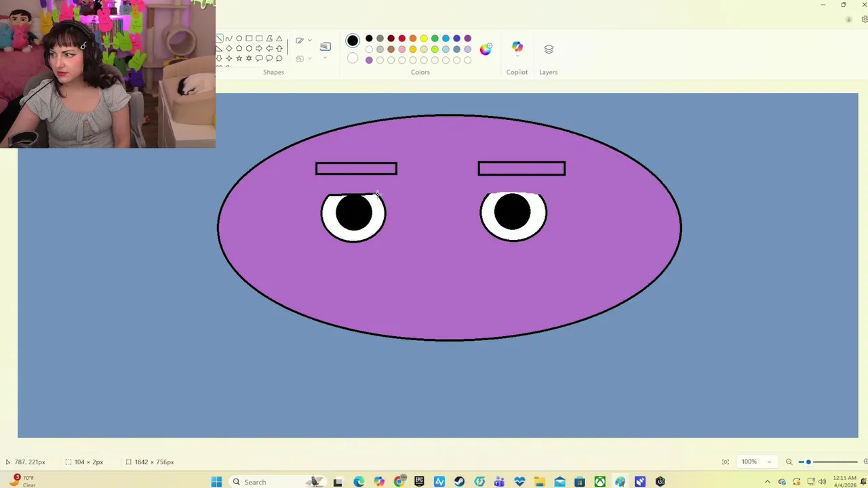The width and height of the screenshot is (868, 488).
Task: Activate the Color 2 white circle
Action: point(353,58)
